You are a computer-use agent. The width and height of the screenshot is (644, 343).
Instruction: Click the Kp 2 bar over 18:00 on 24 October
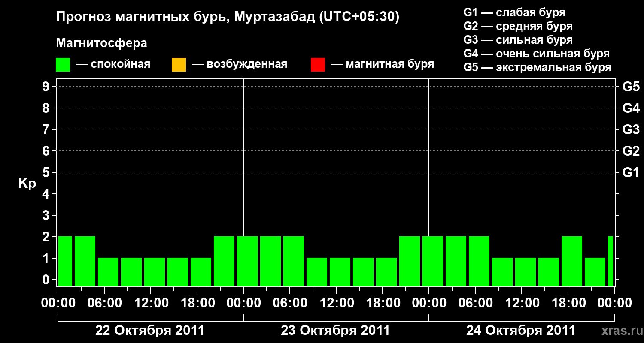(572, 261)
